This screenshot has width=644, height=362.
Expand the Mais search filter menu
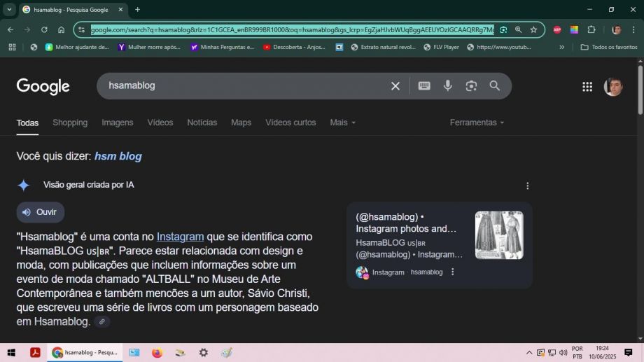[342, 123]
